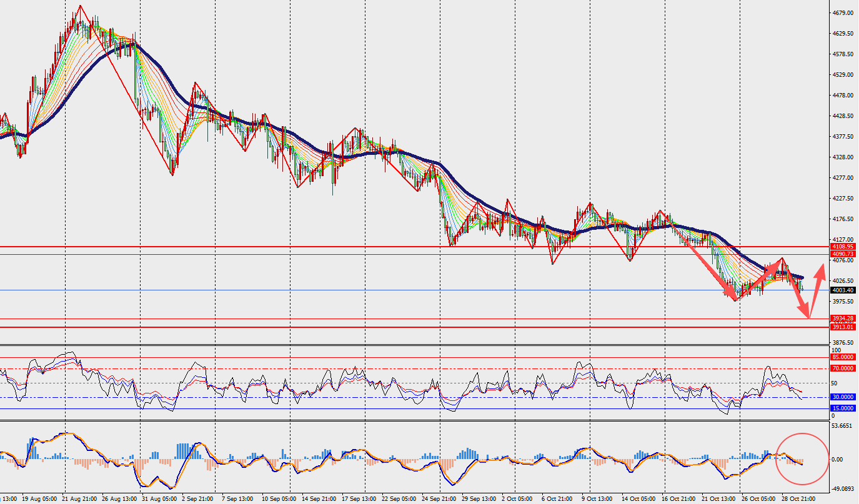
Task: Click the 3876.50 price axis label
Action: pyautogui.click(x=843, y=343)
